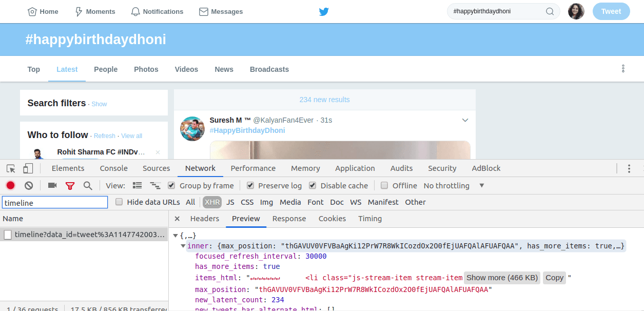This screenshot has width=644, height=311.
Task: Uncheck the Preserve log checkbox
Action: pyautogui.click(x=250, y=185)
